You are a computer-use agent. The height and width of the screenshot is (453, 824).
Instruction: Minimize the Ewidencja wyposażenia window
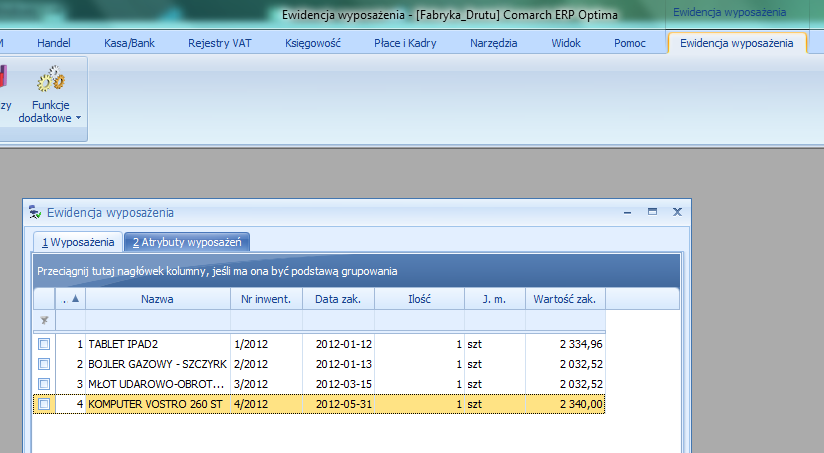(627, 212)
